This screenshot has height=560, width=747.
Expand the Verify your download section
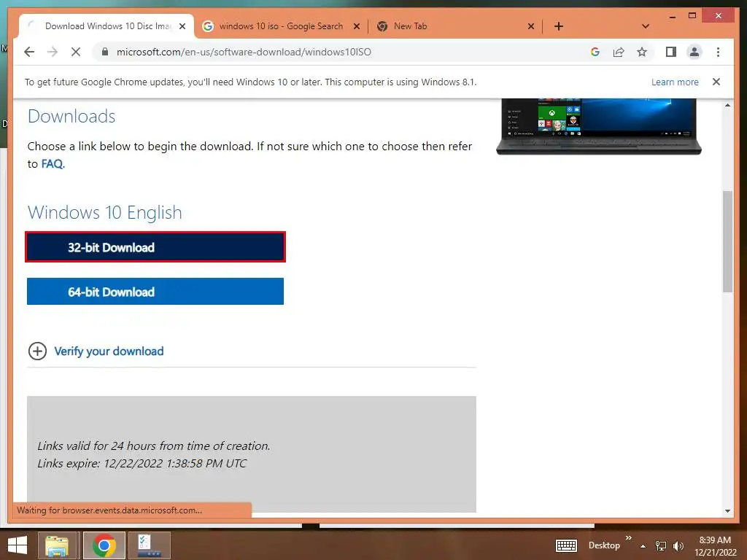[109, 351]
